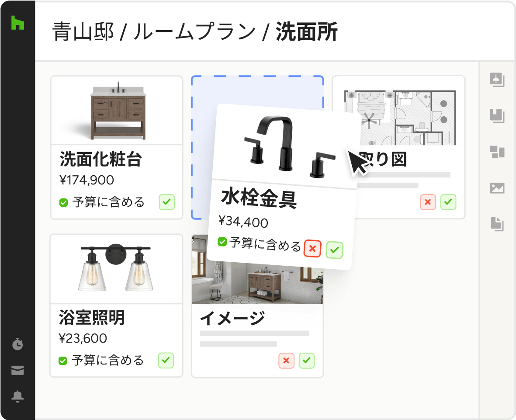The image size is (516, 420).
Task: Go to ルームプラン in the breadcrumb
Action: coord(194,32)
